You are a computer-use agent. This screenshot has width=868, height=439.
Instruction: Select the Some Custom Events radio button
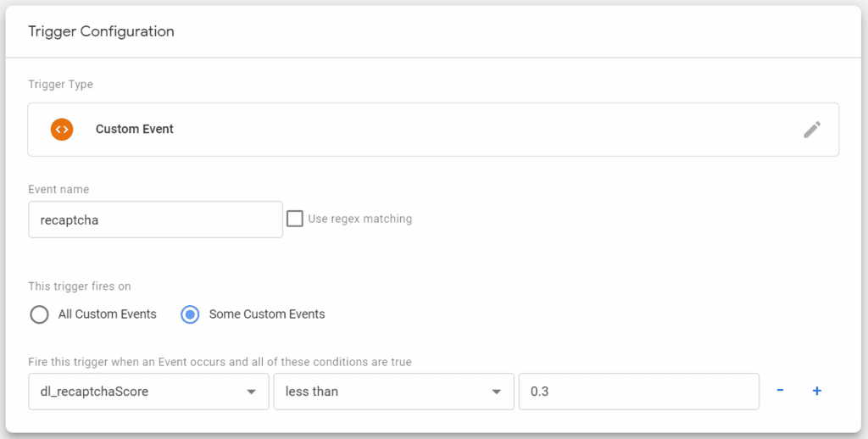click(x=190, y=314)
